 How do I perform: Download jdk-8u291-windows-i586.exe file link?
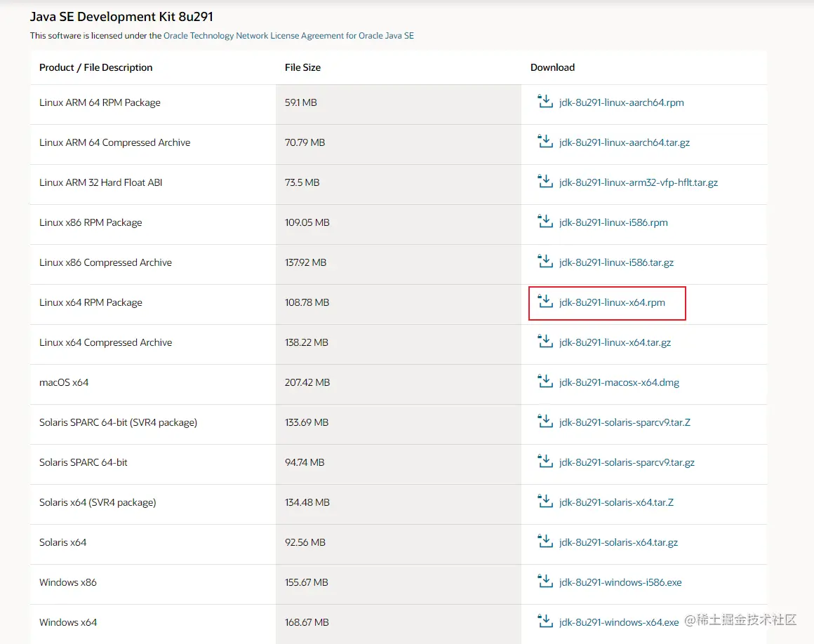point(620,582)
